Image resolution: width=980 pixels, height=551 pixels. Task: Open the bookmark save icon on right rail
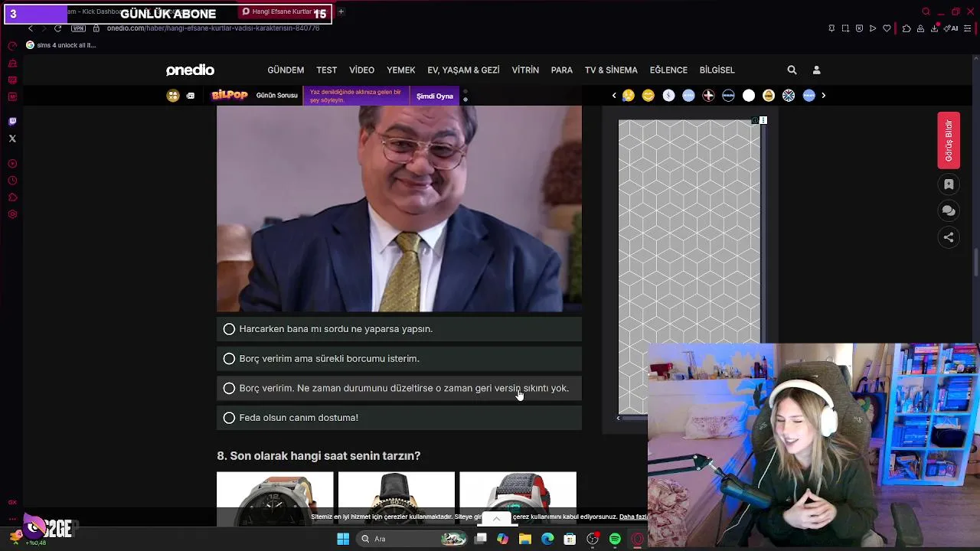(x=949, y=184)
